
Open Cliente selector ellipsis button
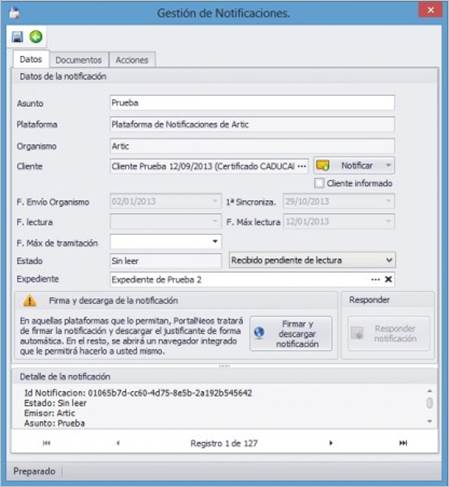click(302, 166)
